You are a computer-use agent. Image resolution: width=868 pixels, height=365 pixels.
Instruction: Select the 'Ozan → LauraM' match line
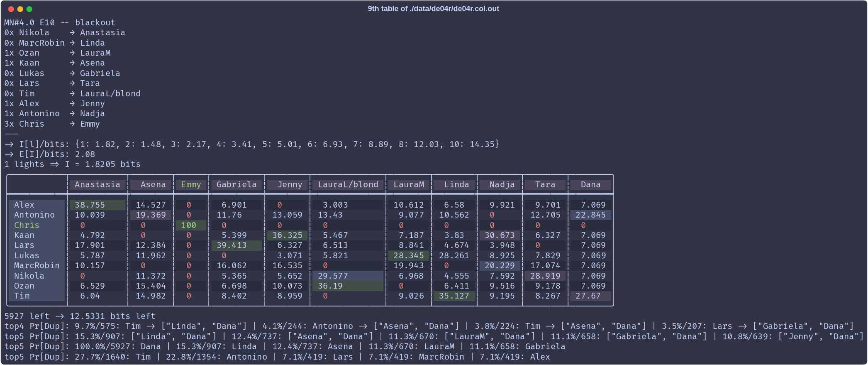(x=57, y=53)
